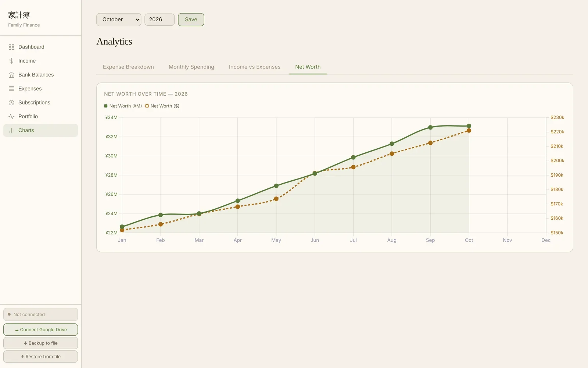
Task: Click the April green yen data point
Action: pos(238,201)
